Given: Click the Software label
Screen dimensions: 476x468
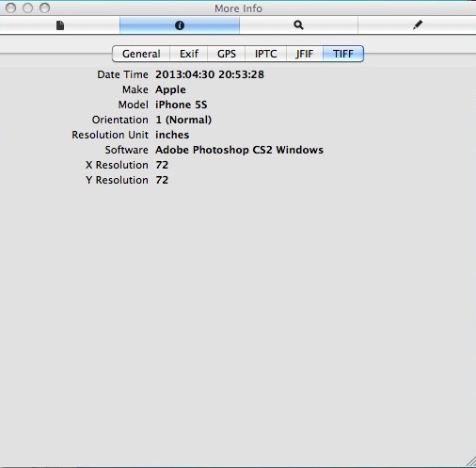Looking at the screenshot, I should click(x=126, y=150).
